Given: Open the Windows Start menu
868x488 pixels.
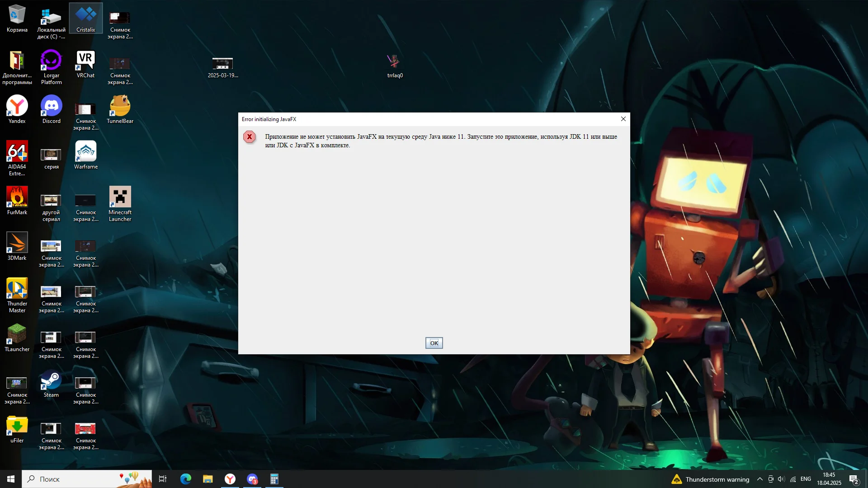Looking at the screenshot, I should click(x=11, y=479).
